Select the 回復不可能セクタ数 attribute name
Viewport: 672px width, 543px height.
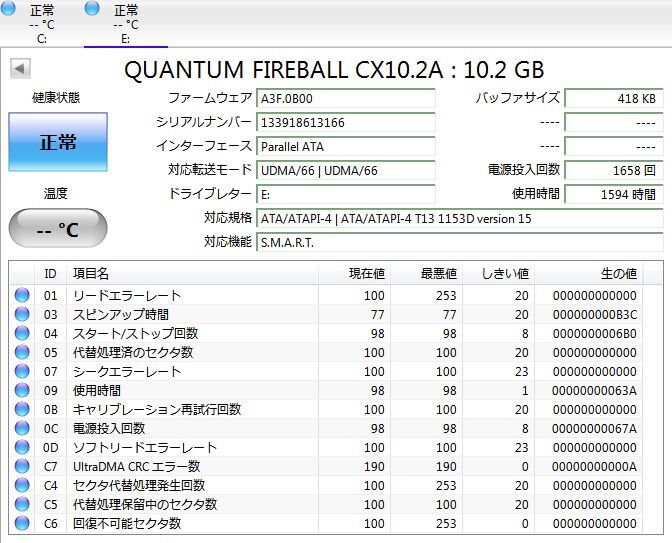tap(127, 523)
